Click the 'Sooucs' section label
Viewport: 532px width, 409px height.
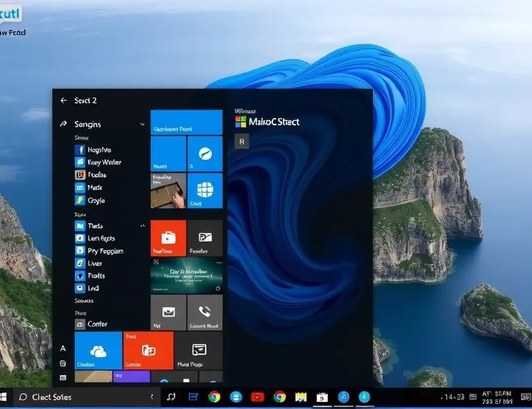pos(84,301)
